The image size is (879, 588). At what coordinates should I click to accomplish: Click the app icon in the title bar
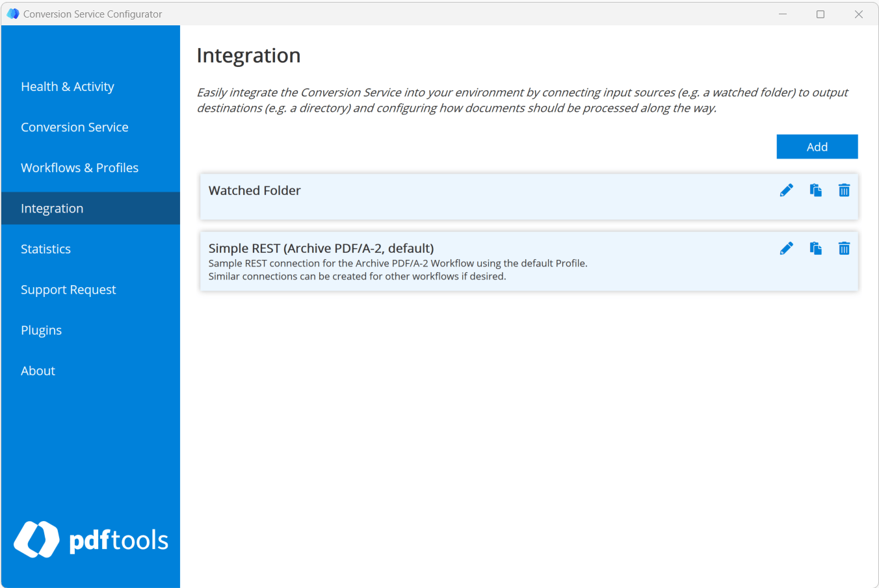pyautogui.click(x=12, y=13)
